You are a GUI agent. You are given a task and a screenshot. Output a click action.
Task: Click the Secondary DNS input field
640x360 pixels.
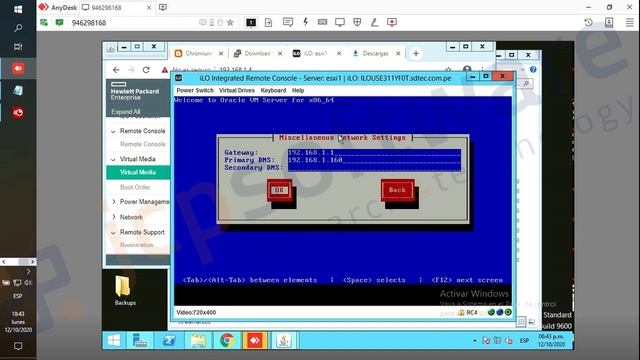374,167
